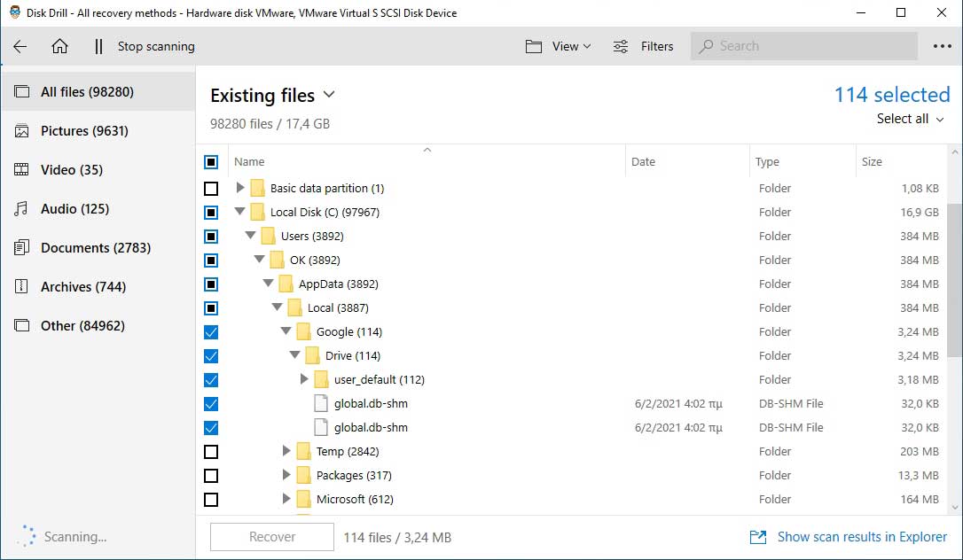Viewport: 963px width, 560px height.
Task: Uncheck the user_default folder checkbox
Action: click(211, 379)
